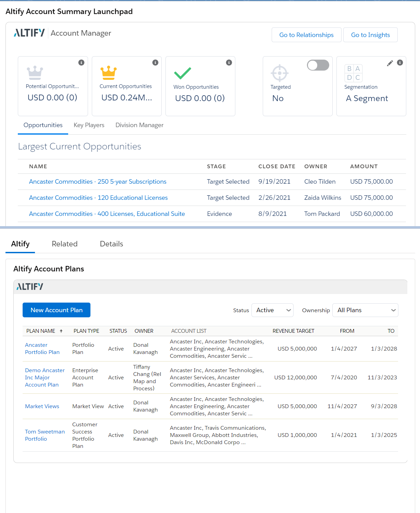This screenshot has height=513, width=420.
Task: Click the ACCOUNT LIST column header
Action: point(189,331)
